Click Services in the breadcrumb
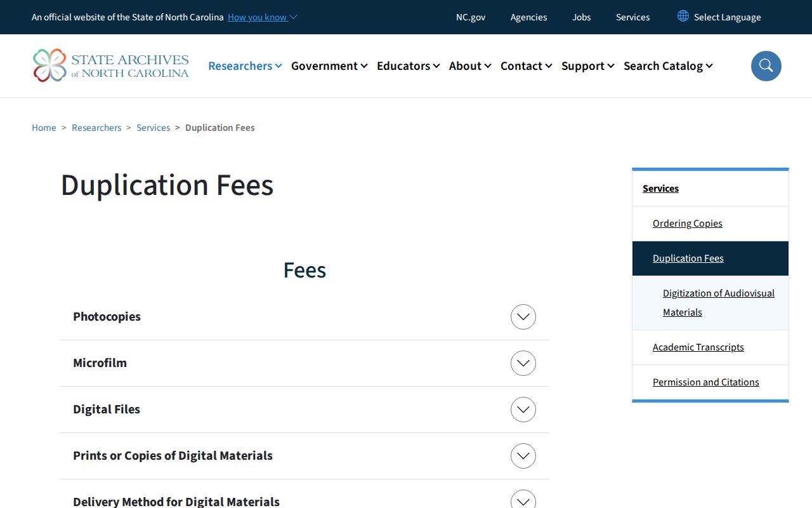 tap(154, 128)
